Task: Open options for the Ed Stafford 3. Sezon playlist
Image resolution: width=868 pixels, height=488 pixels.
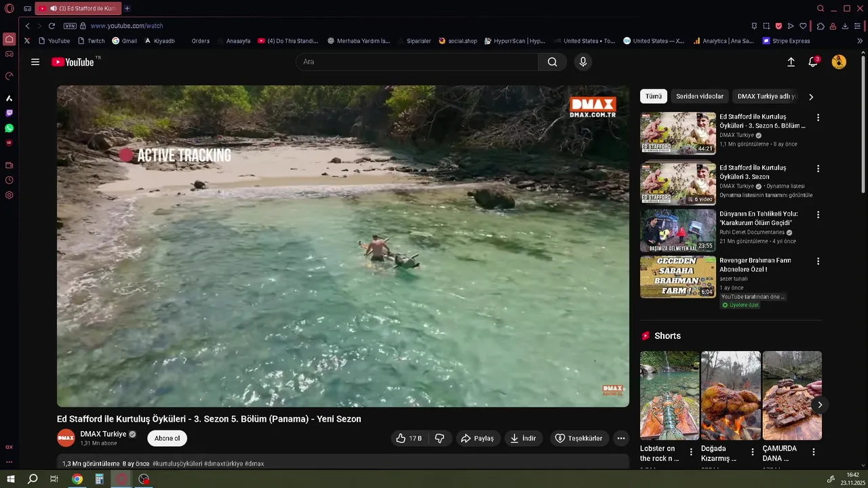Action: pyautogui.click(x=818, y=168)
